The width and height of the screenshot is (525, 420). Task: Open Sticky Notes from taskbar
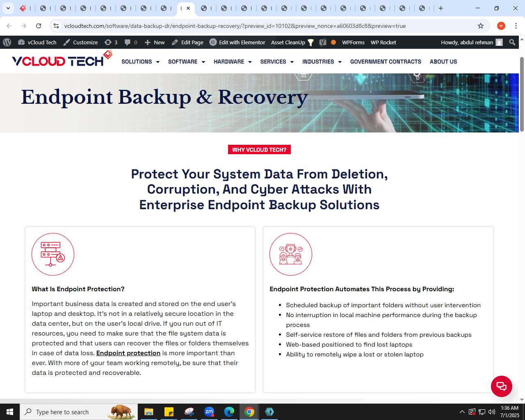(169, 412)
